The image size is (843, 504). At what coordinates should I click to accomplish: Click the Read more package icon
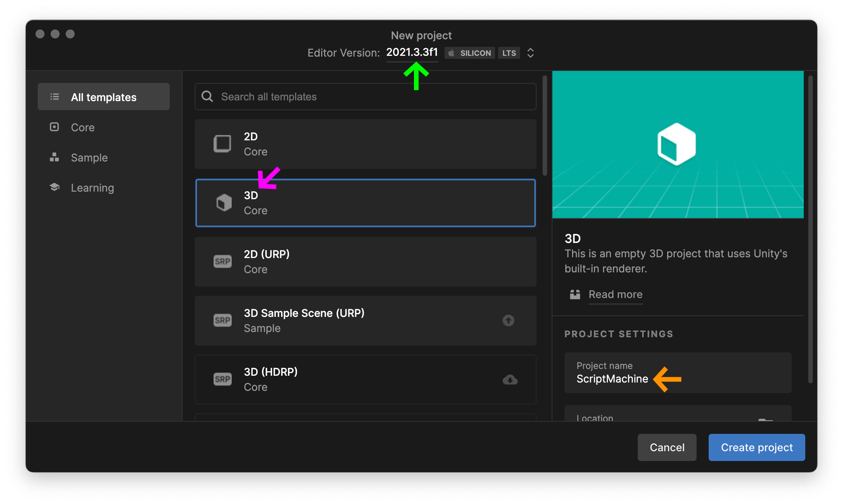[575, 294]
